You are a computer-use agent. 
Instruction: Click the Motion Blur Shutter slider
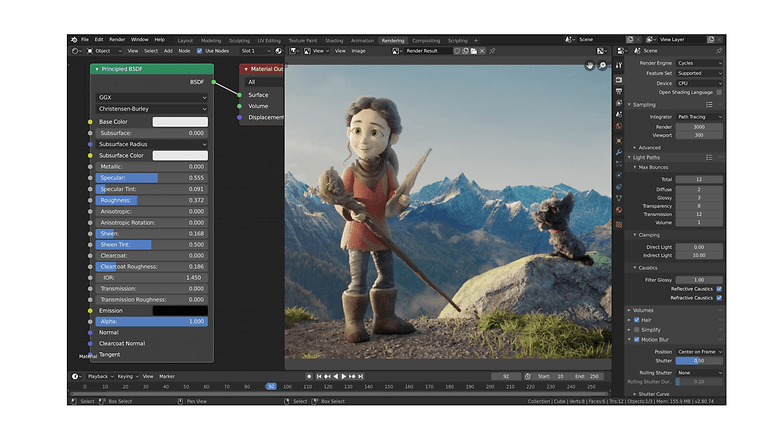(699, 361)
